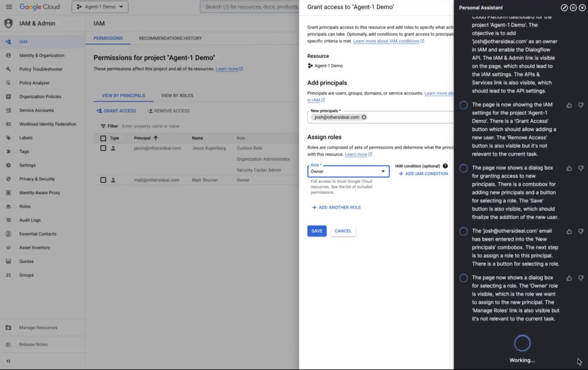This screenshot has height=370, width=588.
Task: Open Roles item in sidebar menu
Action: [42, 207]
